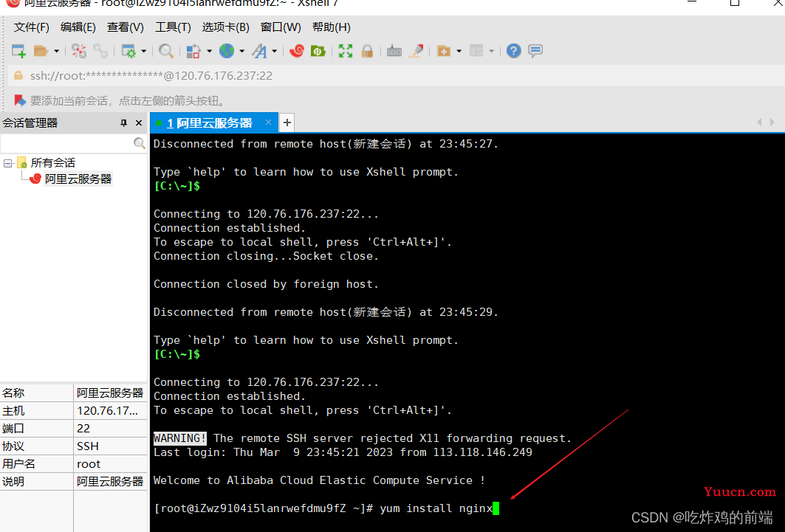Click the lock icon in the address bar
Screen dimensions: 785x532
pyautogui.click(x=18, y=75)
